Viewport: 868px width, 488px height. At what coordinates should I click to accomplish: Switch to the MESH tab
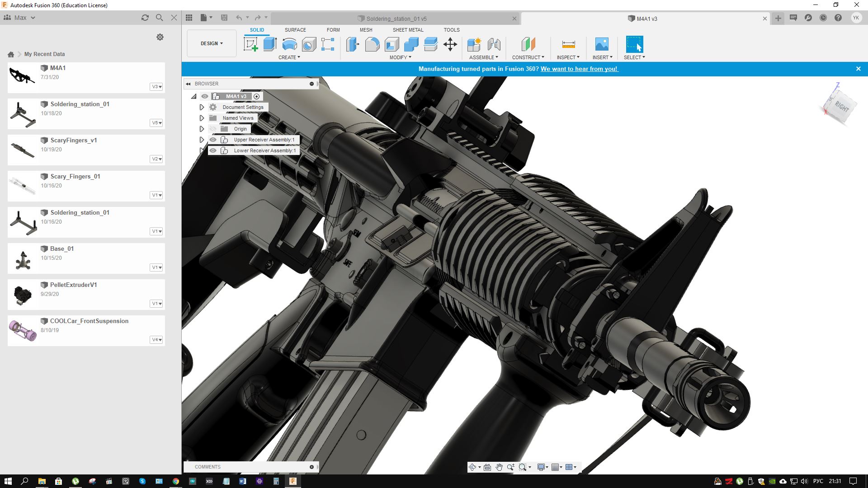click(x=366, y=30)
